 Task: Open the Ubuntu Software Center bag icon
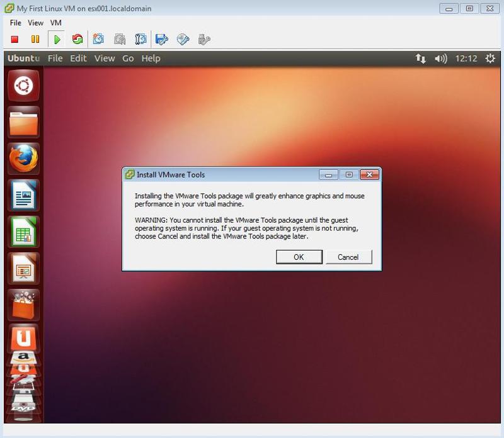pyautogui.click(x=23, y=305)
